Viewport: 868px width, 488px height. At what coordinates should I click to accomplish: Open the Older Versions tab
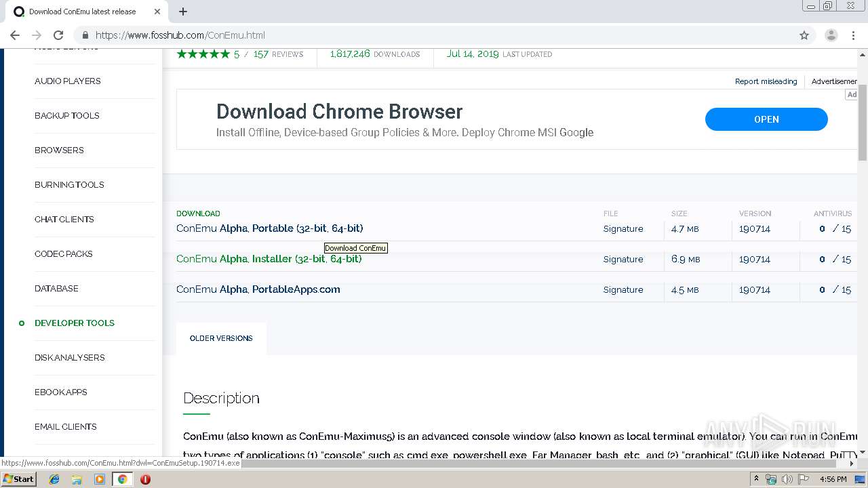[x=221, y=338]
